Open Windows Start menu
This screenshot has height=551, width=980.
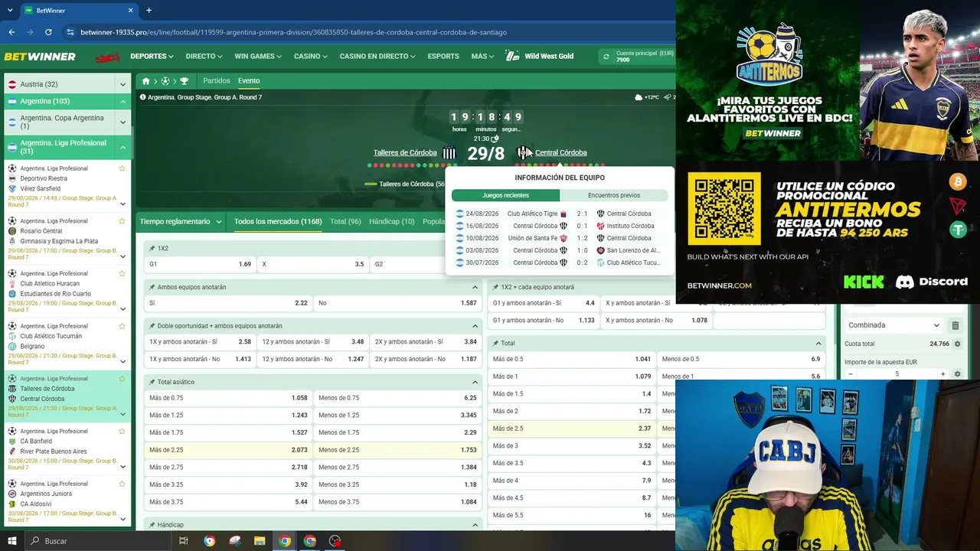(11, 541)
